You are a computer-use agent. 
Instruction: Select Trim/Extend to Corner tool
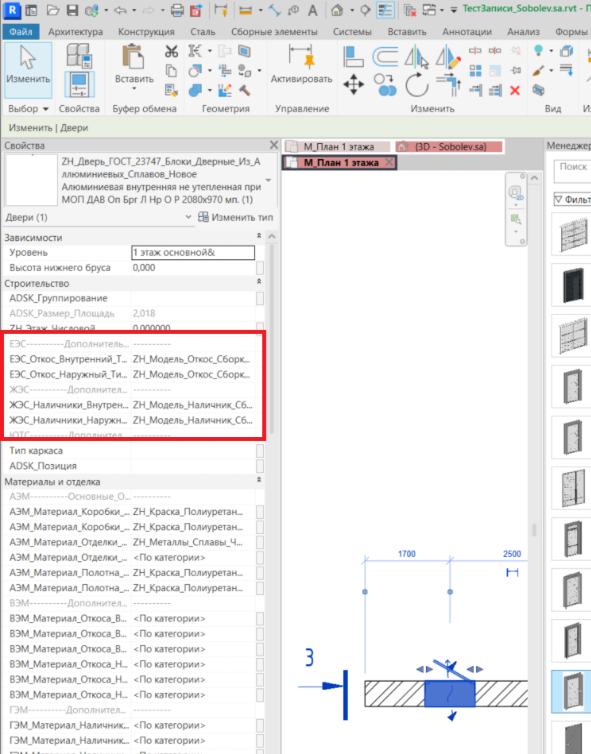coord(448,85)
